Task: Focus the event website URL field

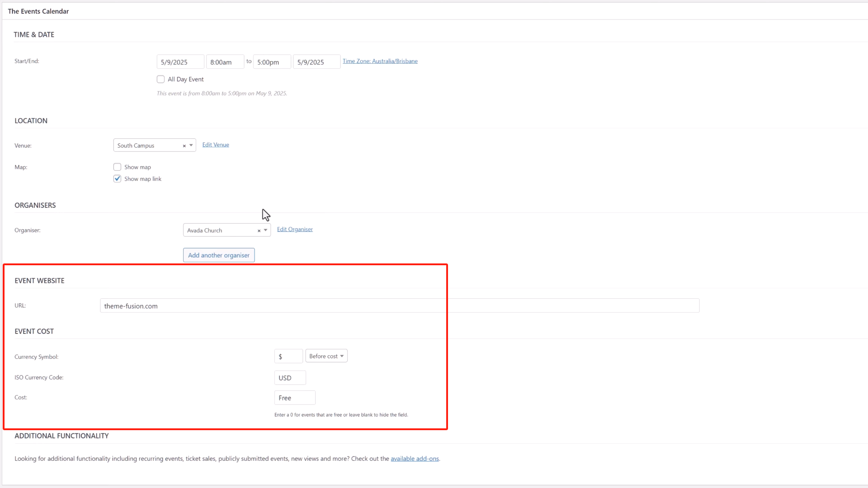Action: coord(399,306)
